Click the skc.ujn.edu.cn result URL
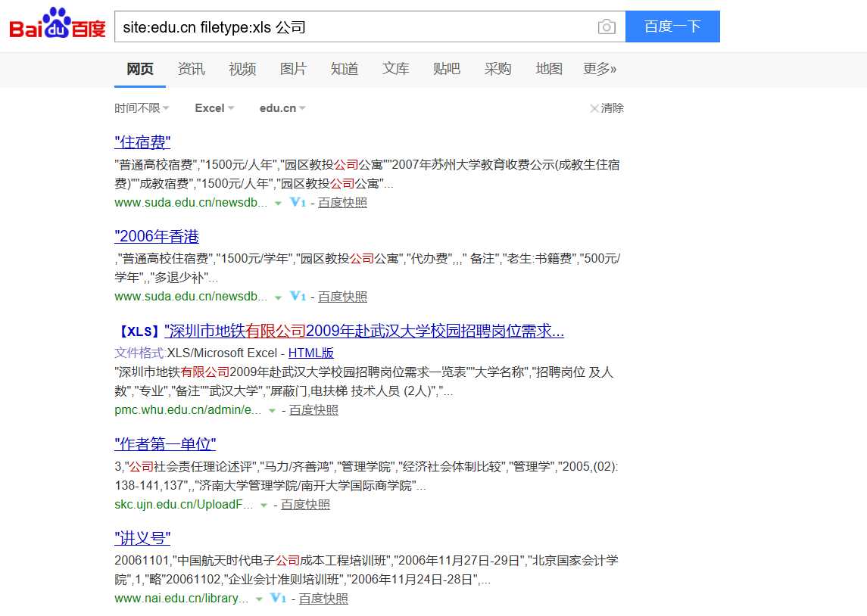The width and height of the screenshot is (867, 616). click(x=183, y=505)
